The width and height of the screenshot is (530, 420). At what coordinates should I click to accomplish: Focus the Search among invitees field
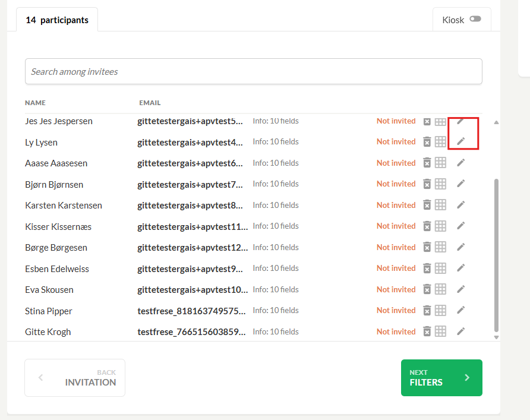point(254,71)
